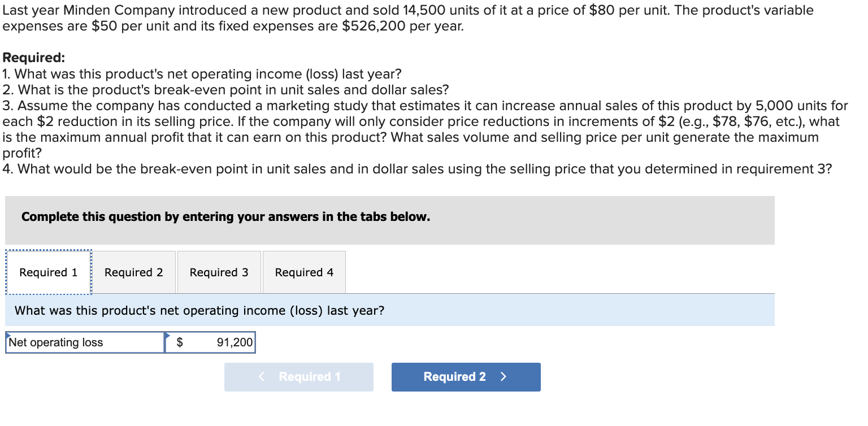
Task: Click the 91,200 answer input field
Action: (x=220, y=342)
